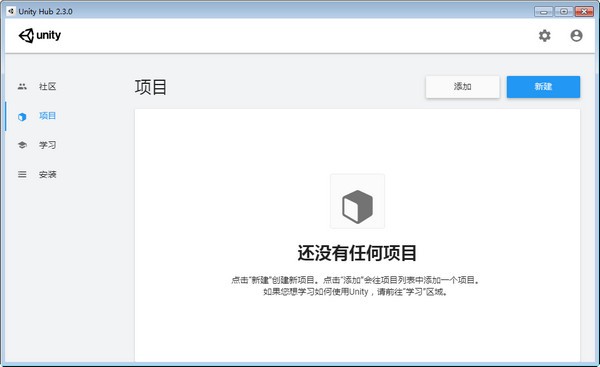Click the hint line mentioning Unity
This screenshot has height=367, width=600.
(x=355, y=292)
